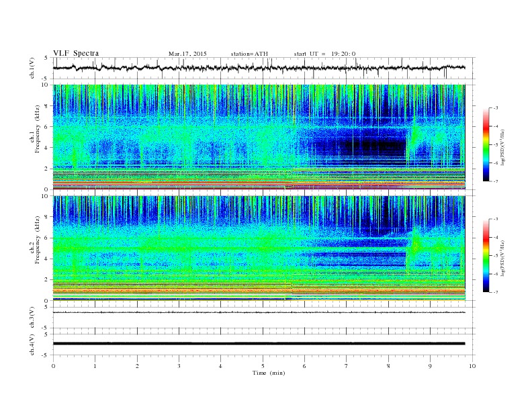Image resolution: width=532 pixels, height=411 pixels.
Task: Click time axis tick label "1"
Action: 95,366
